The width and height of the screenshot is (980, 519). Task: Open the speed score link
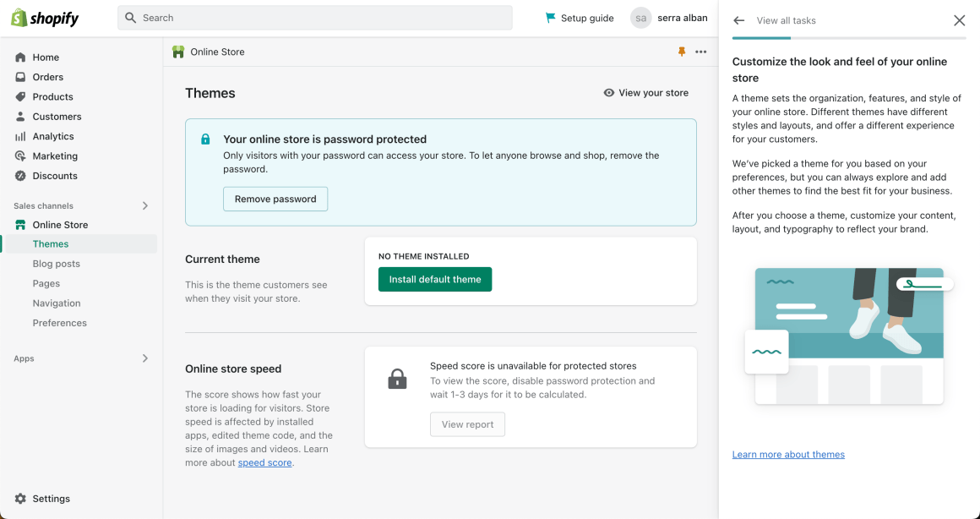click(264, 462)
